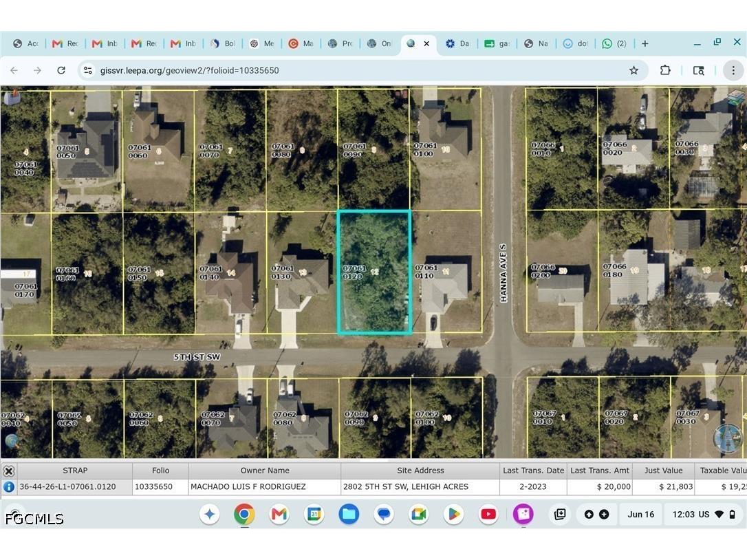Switch to the 'Na' browser tab
The image size is (747, 560).
point(536,43)
